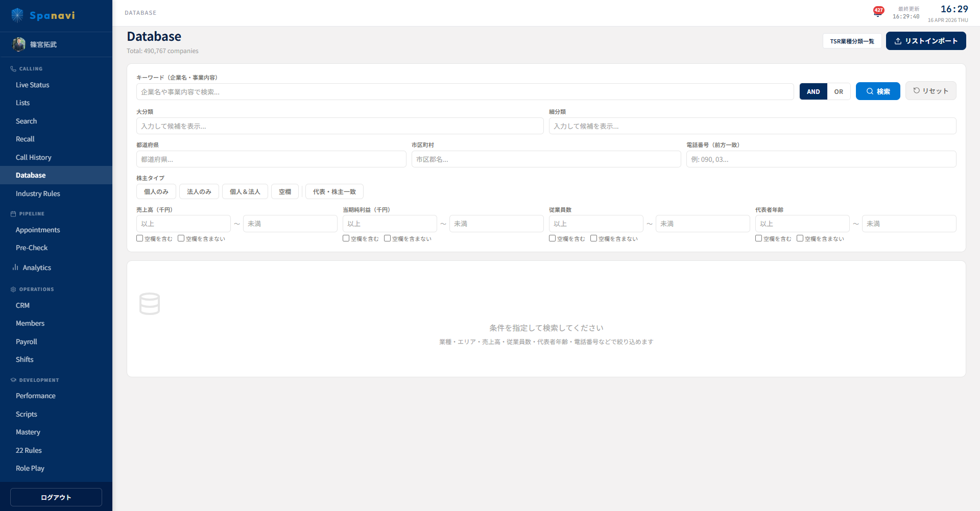Switch keyword search to OR mode
The height and width of the screenshot is (511, 980).
[x=839, y=91]
